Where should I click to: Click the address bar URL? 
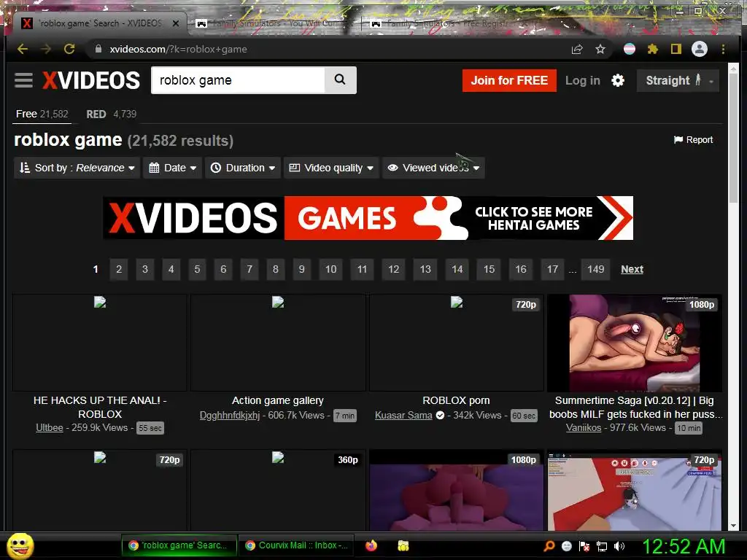point(178,49)
